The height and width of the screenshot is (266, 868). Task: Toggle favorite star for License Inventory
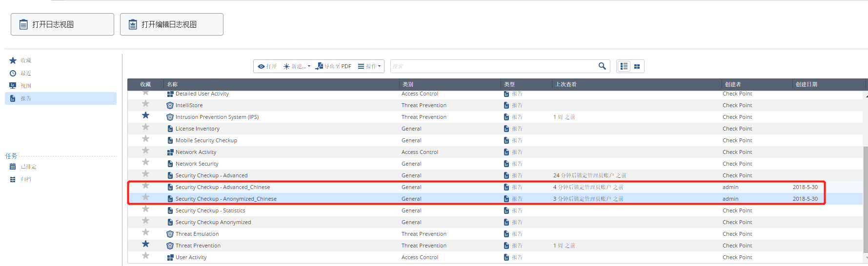point(145,127)
